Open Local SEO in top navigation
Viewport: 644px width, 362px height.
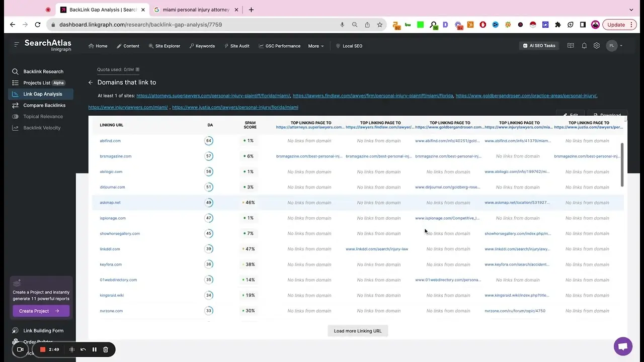(x=349, y=46)
